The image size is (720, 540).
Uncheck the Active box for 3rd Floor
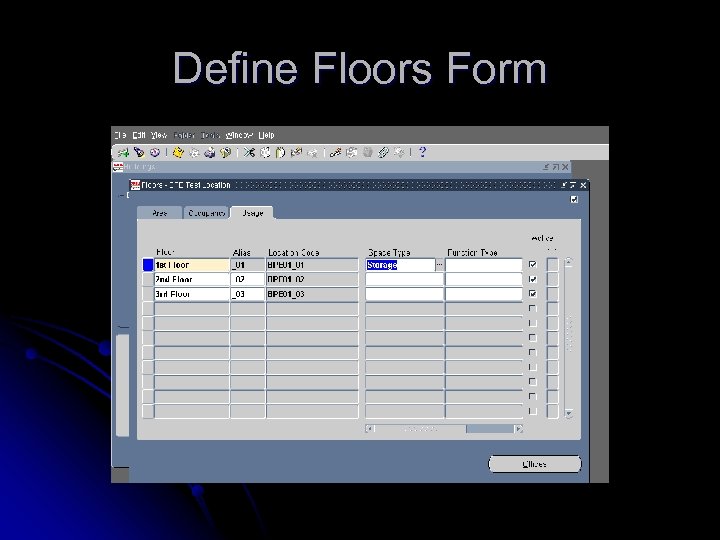pyautogui.click(x=533, y=293)
